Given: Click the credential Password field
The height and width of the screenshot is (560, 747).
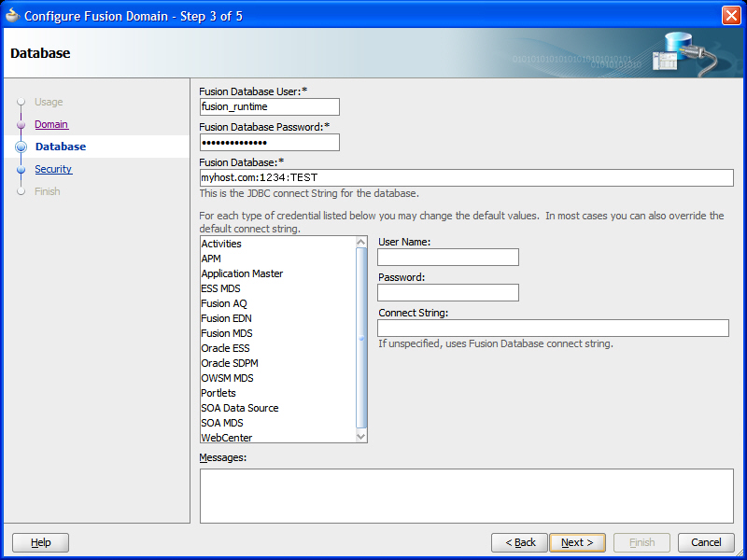Looking at the screenshot, I should pyautogui.click(x=448, y=292).
